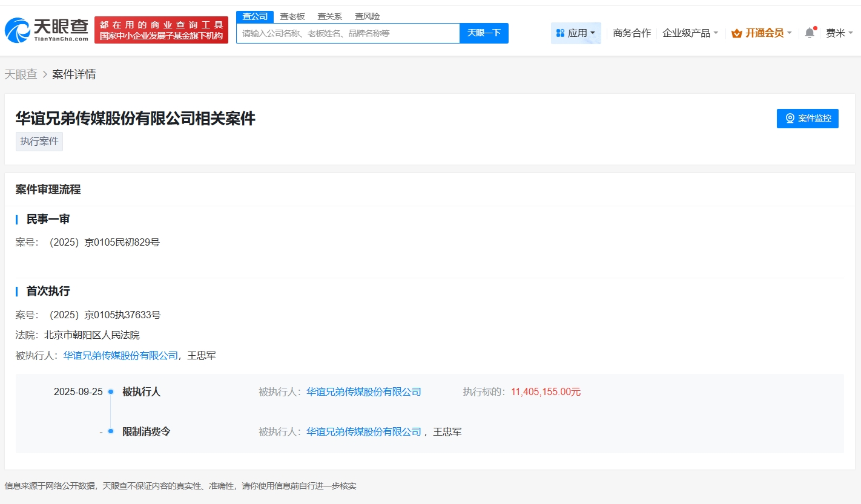861x504 pixels.
Task: Expand the 企业级产品 dropdown menu
Action: tap(690, 33)
